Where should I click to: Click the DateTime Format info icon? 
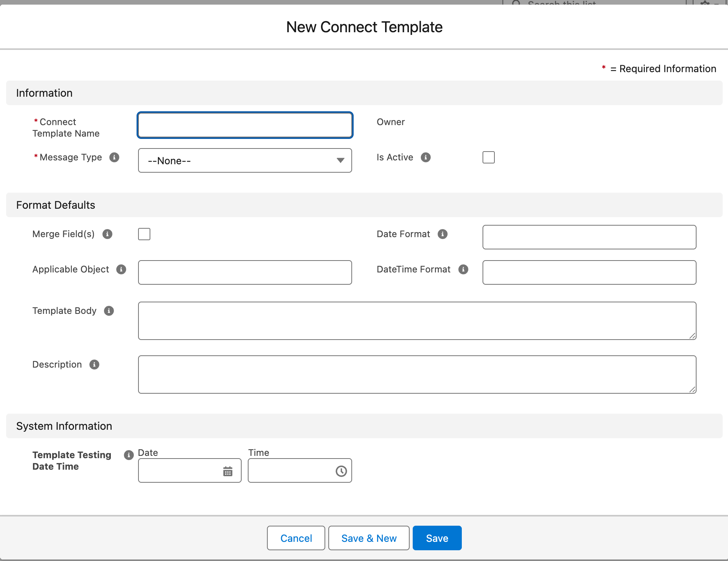coord(463,269)
